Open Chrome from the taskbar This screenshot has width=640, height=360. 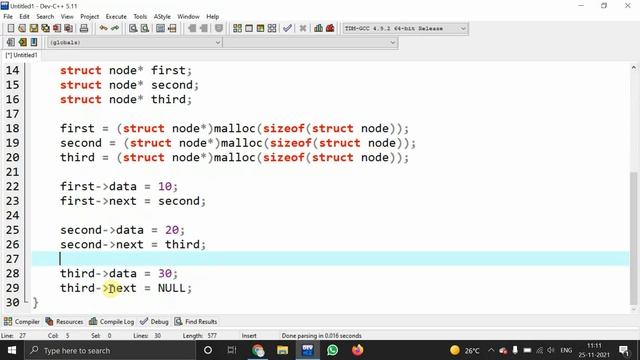click(x=258, y=350)
